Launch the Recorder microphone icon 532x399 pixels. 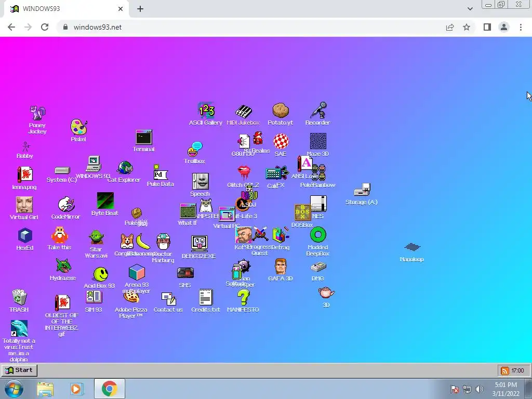[318, 110]
